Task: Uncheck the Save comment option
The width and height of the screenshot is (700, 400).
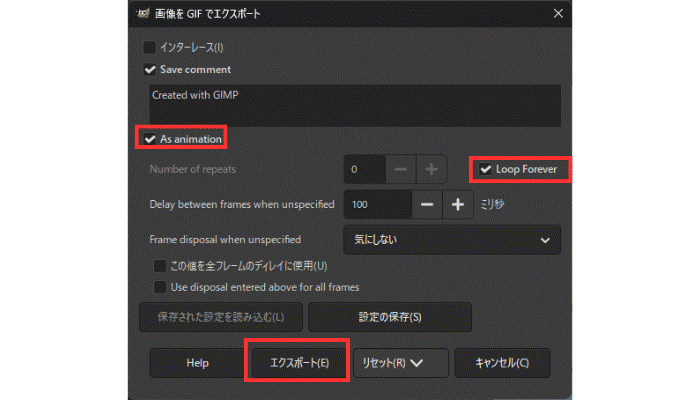Action: pos(150,70)
